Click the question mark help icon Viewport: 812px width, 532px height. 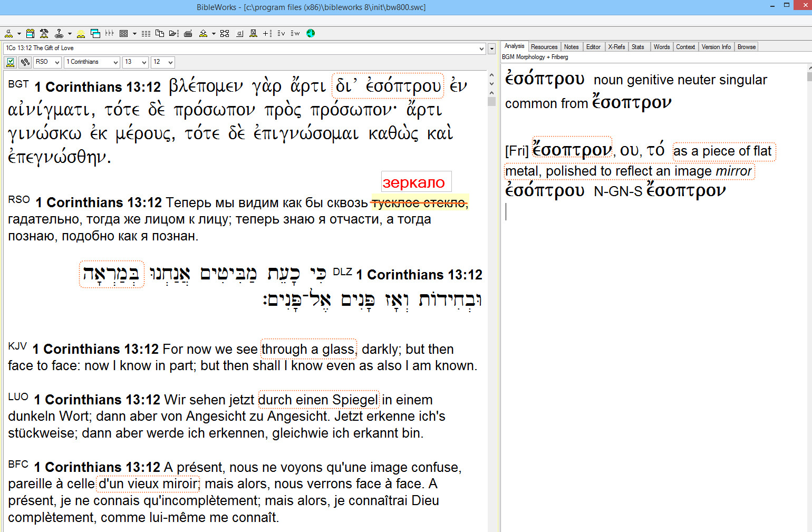[59, 33]
